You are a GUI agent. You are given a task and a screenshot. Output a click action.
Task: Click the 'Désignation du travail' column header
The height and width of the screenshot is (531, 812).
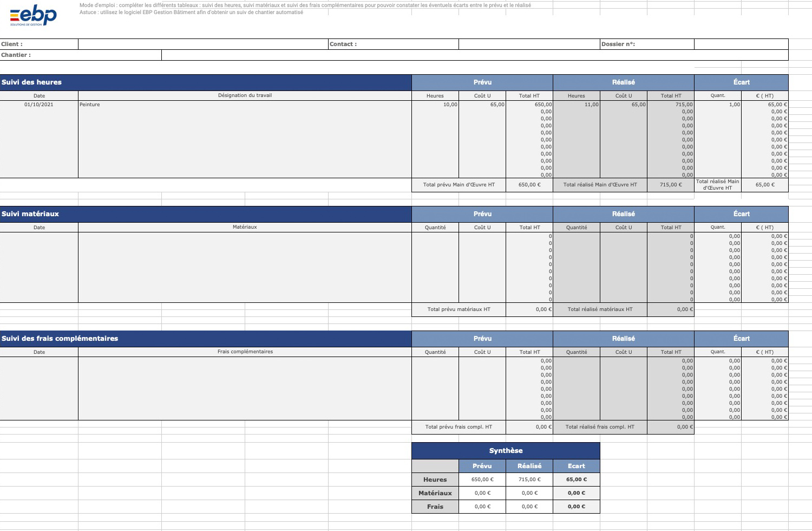point(245,95)
